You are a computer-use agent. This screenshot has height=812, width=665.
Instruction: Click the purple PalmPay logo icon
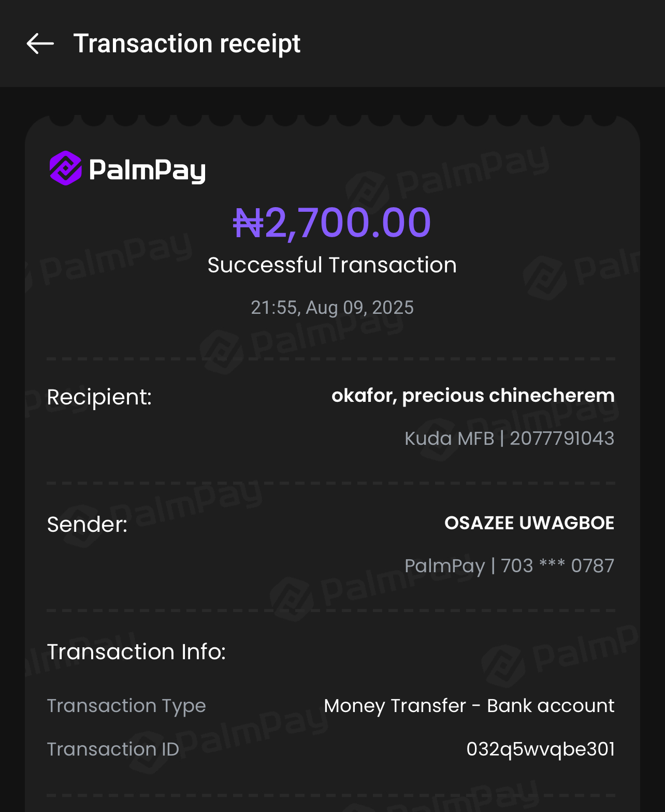(x=65, y=168)
